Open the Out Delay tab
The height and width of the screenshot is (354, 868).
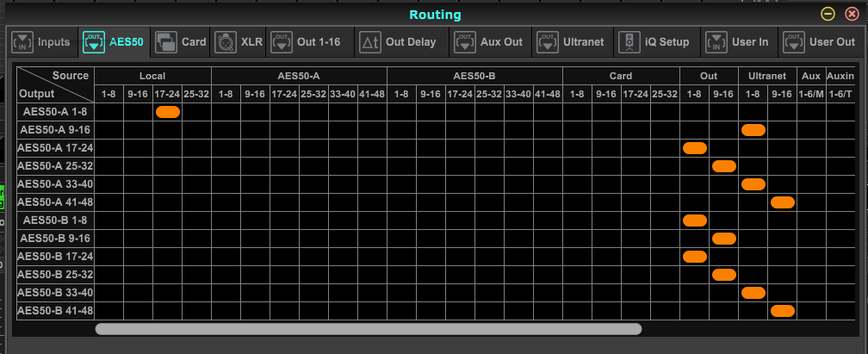click(x=402, y=42)
